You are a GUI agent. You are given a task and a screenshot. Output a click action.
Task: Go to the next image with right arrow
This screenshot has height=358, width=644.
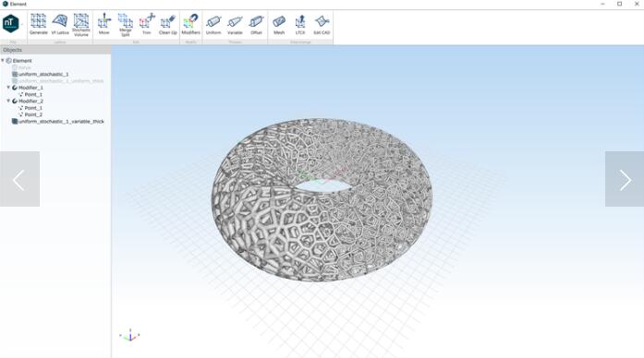[625, 179]
